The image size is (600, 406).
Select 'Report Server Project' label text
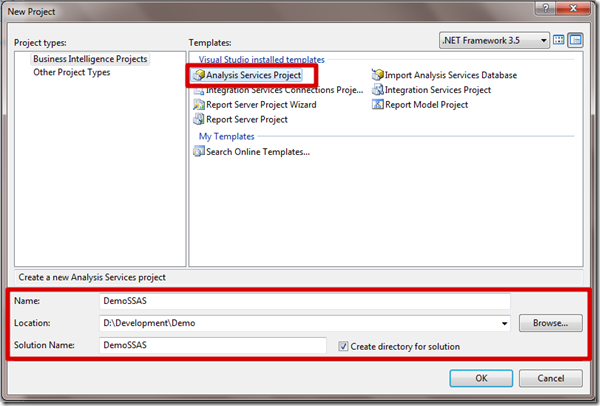[x=247, y=120]
